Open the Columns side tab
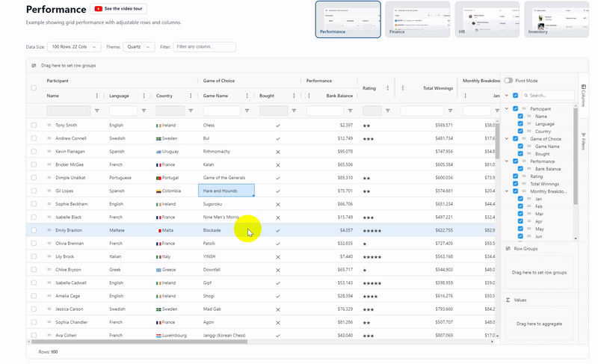 tap(584, 95)
